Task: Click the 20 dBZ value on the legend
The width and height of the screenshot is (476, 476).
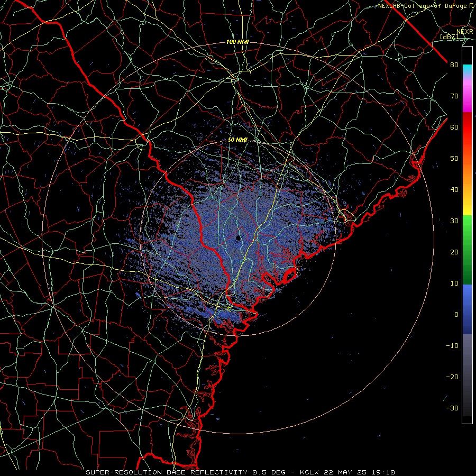Action: [454, 252]
